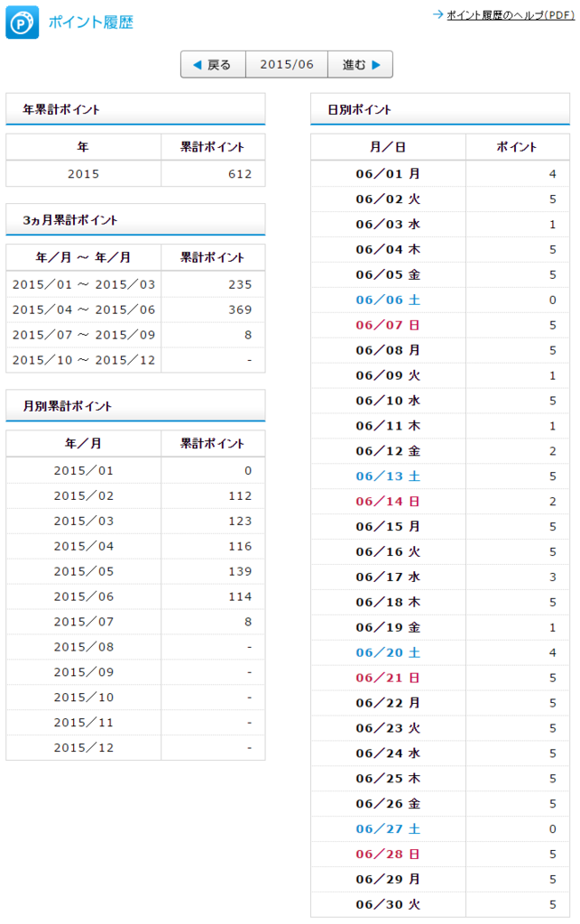Image resolution: width=580 pixels, height=924 pixels.
Task: Select monthly row 2015/06
Action: (x=135, y=596)
